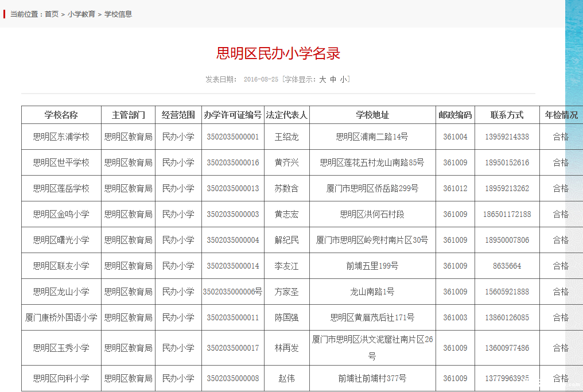Viewport: 583px width, 392px height.
Task: Go to 学校信息 in the breadcrumb
Action: (118, 14)
